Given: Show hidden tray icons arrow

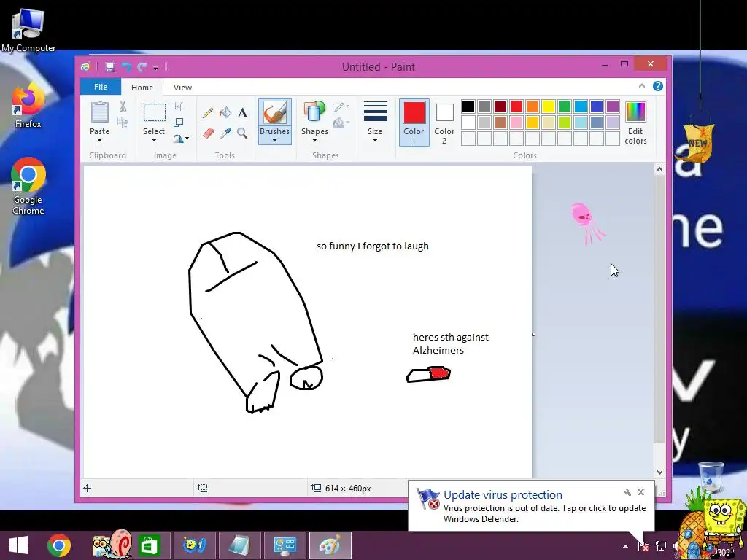Looking at the screenshot, I should coord(625,546).
